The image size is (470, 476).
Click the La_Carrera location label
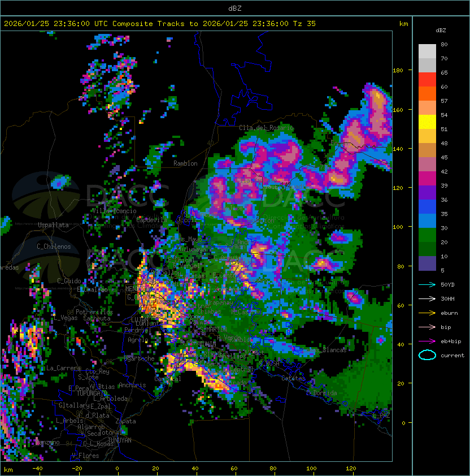click(64, 368)
